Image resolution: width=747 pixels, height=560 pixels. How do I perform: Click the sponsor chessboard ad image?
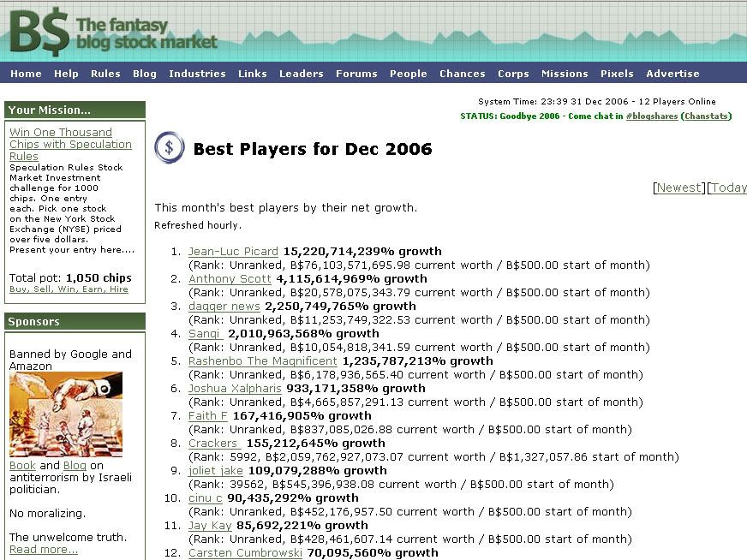click(66, 414)
